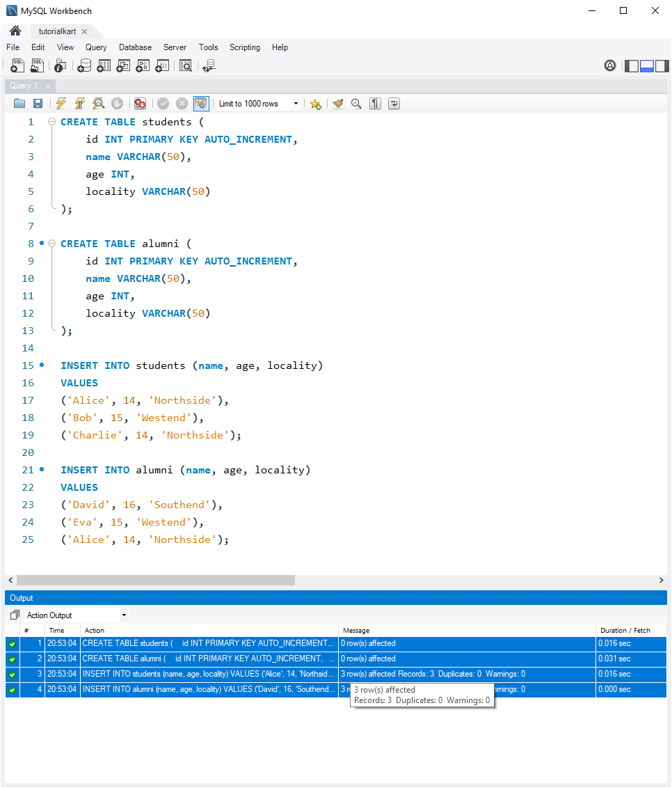
Task: Toggle the bottom output panel visibility
Action: [x=646, y=66]
